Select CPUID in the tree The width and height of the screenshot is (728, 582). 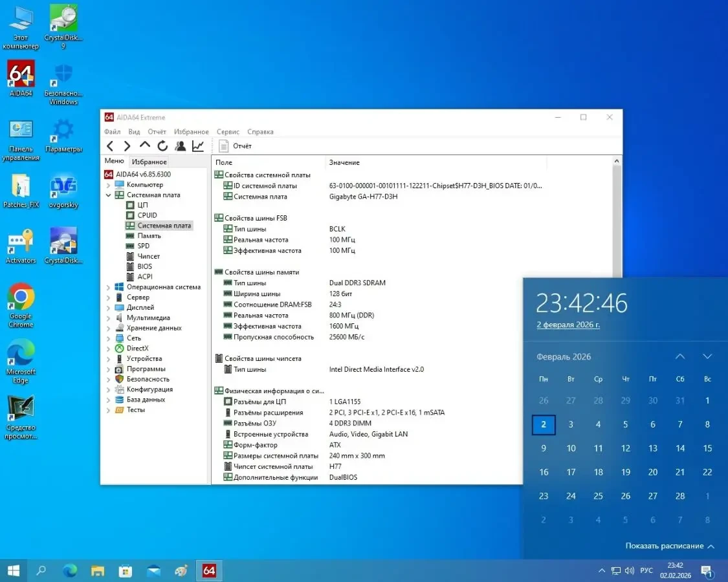tap(147, 215)
